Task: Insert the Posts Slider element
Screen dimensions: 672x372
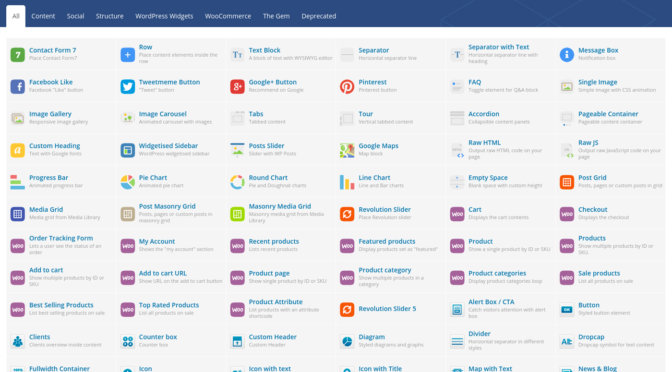Action: point(280,150)
